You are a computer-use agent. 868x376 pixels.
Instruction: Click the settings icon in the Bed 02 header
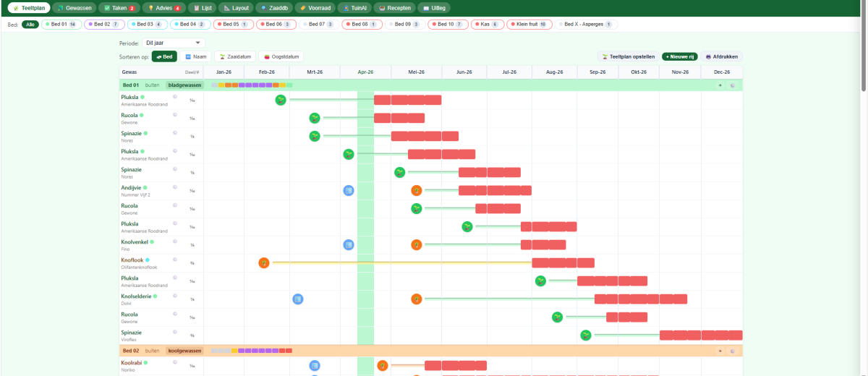coord(732,351)
